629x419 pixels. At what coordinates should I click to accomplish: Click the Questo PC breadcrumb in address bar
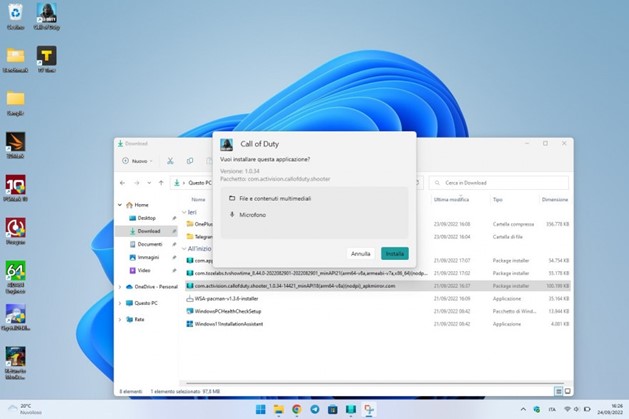pos(199,183)
